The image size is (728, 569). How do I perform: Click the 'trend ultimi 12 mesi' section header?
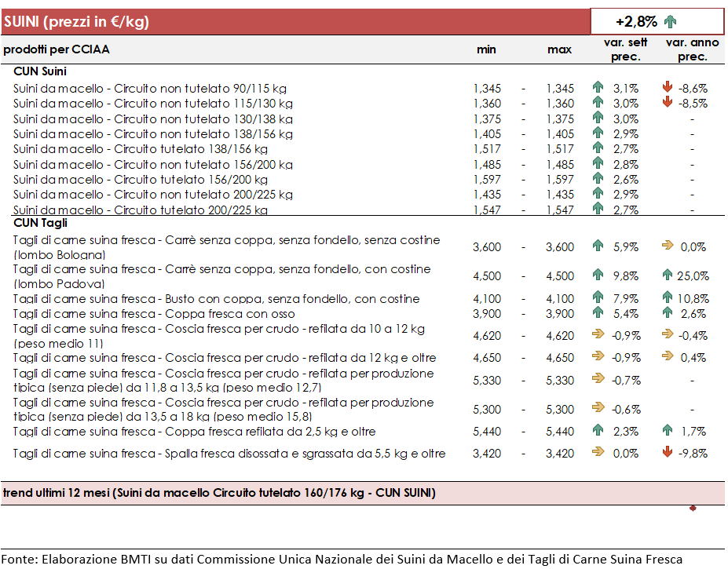tap(363, 493)
